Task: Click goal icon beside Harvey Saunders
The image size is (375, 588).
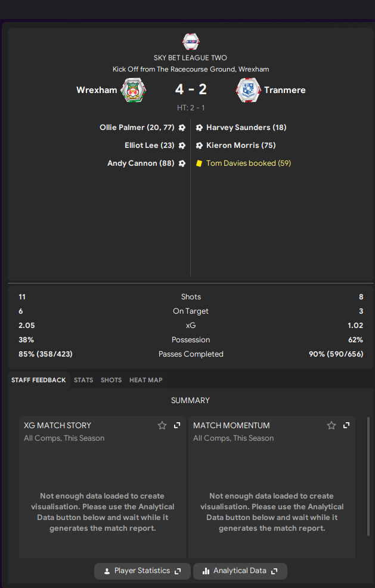Action: [x=199, y=128]
